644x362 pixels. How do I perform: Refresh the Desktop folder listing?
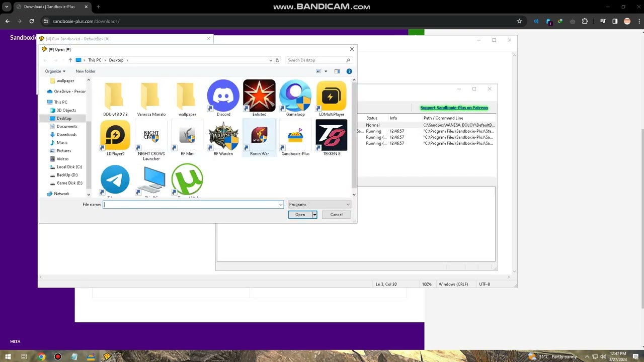277,60
